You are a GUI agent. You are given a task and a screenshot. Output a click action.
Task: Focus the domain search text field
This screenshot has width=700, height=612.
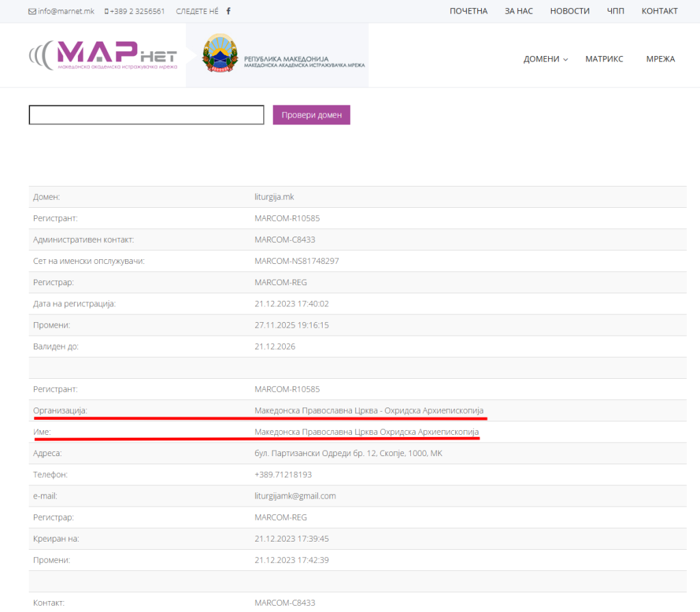point(146,115)
